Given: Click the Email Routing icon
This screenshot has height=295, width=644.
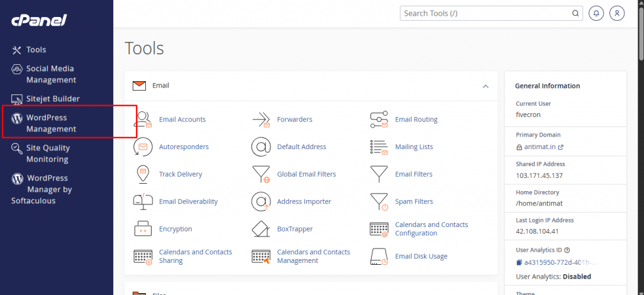Looking at the screenshot, I should point(379,120).
